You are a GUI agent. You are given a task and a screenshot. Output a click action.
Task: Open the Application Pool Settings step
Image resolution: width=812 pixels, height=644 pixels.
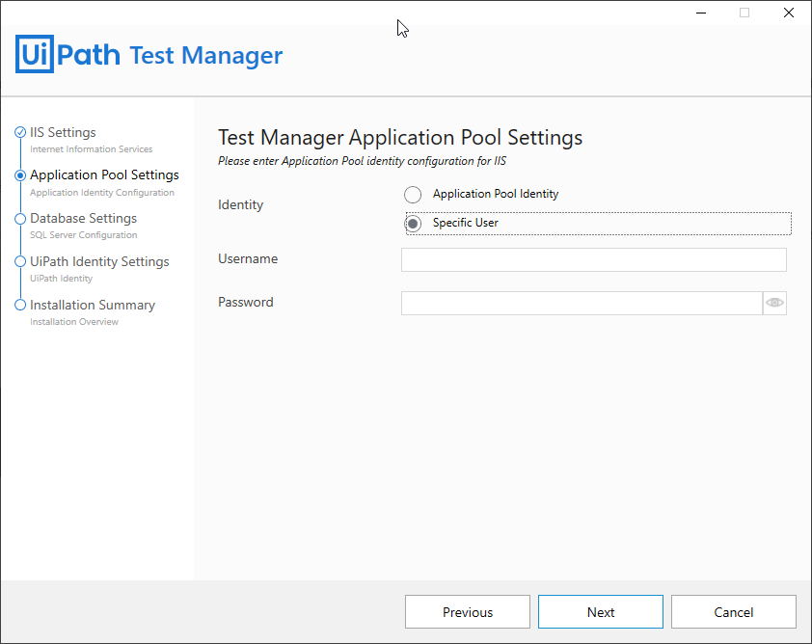104,174
